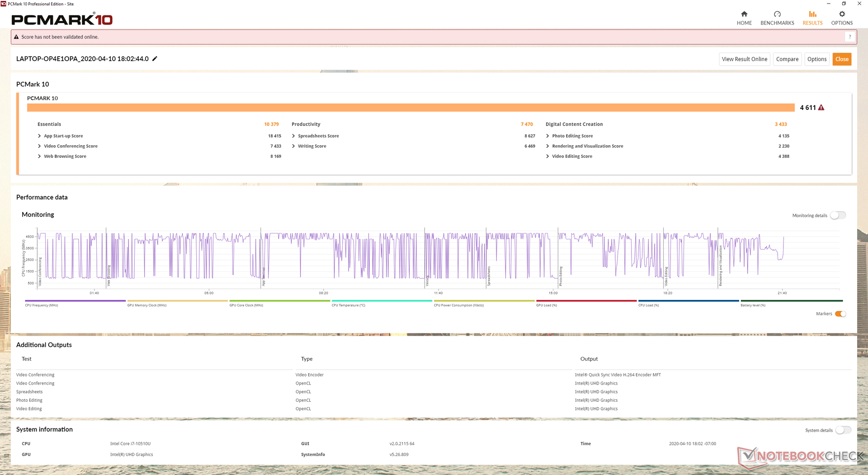Click the SystemInfo version v5.26.809
This screenshot has width=868, height=475.
[399, 455]
